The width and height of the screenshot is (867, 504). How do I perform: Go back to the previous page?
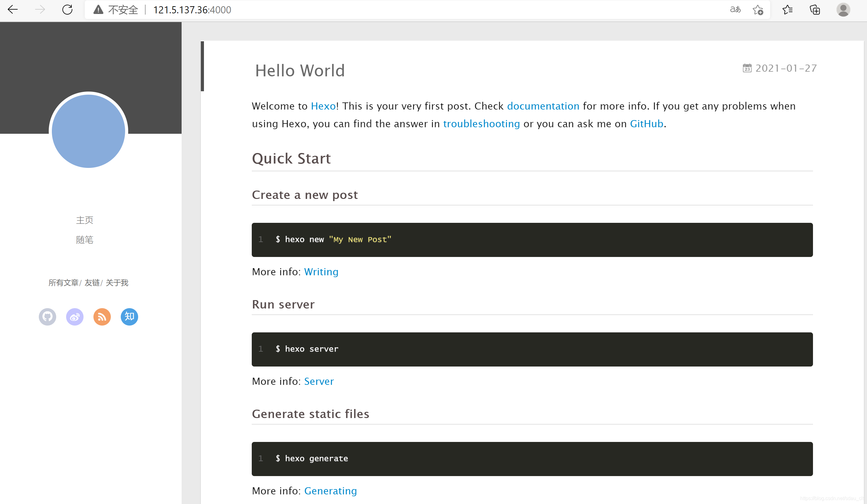point(13,10)
